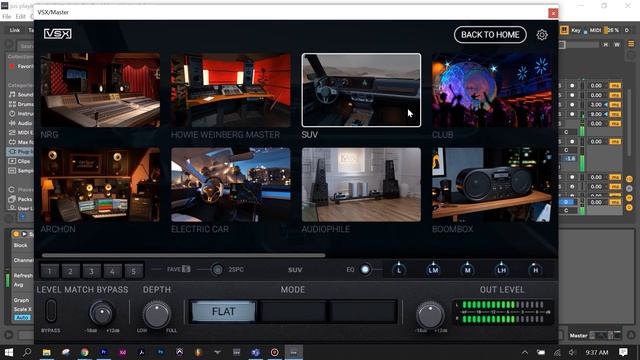The width and height of the screenshot is (640, 360).
Task: Toggle the BYPASS switch
Action: tap(51, 311)
